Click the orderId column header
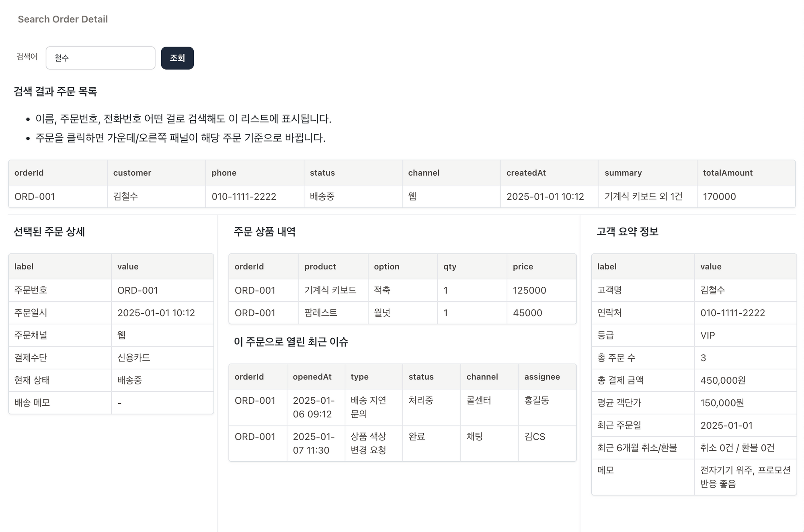This screenshot has height=532, width=804. tap(29, 173)
